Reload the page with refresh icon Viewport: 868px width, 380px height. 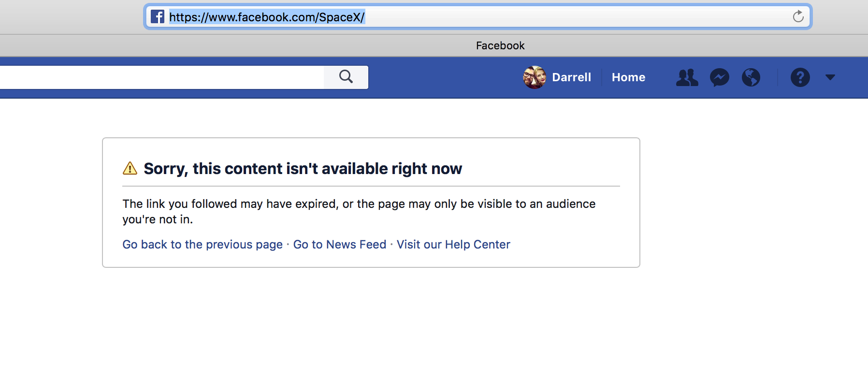(x=798, y=17)
